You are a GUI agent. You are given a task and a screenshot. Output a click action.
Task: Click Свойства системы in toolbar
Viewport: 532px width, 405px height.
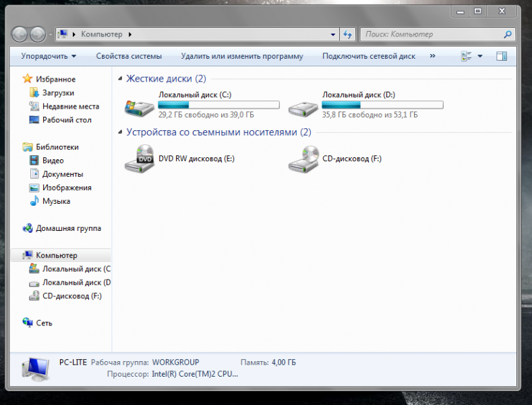[129, 56]
